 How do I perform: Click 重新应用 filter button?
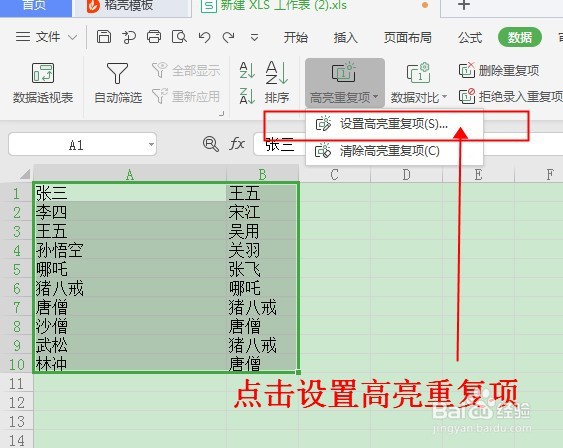(x=186, y=96)
